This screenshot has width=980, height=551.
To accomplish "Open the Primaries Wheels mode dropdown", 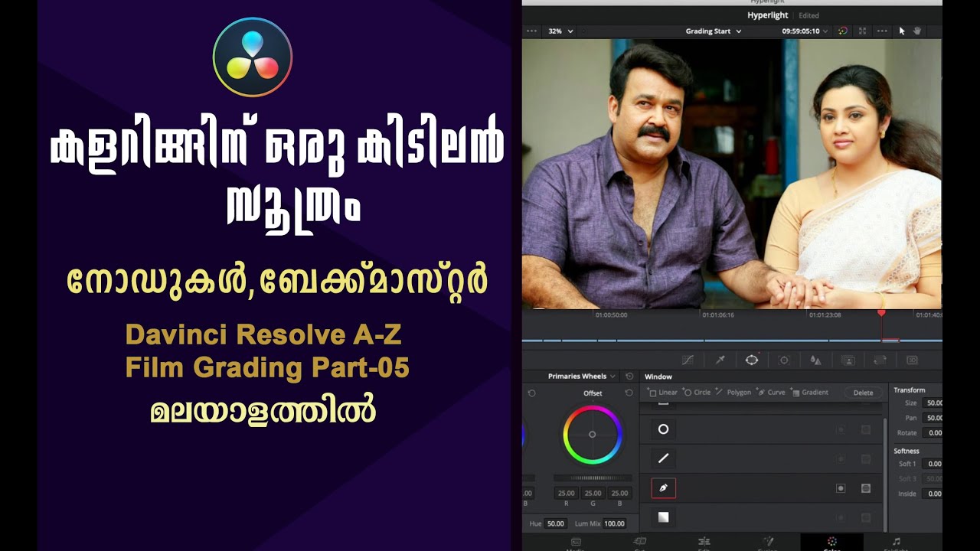I will (x=581, y=377).
